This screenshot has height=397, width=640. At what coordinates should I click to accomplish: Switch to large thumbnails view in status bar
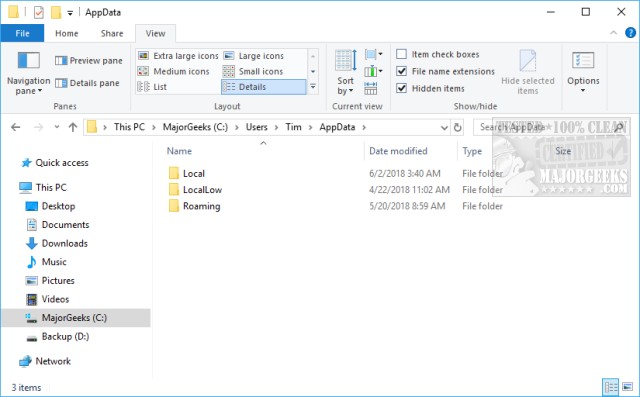(x=627, y=387)
